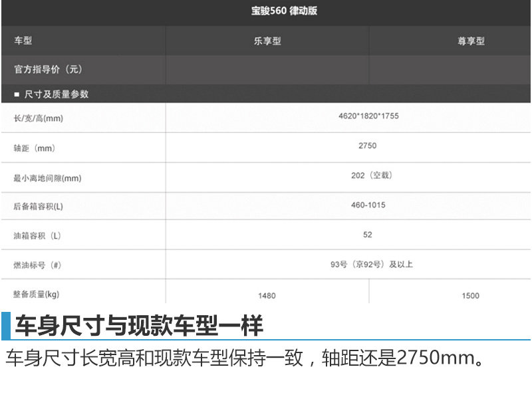Screen dimensions: 532x399
Task: Click the value "202（空载）"
Action: 372,175
